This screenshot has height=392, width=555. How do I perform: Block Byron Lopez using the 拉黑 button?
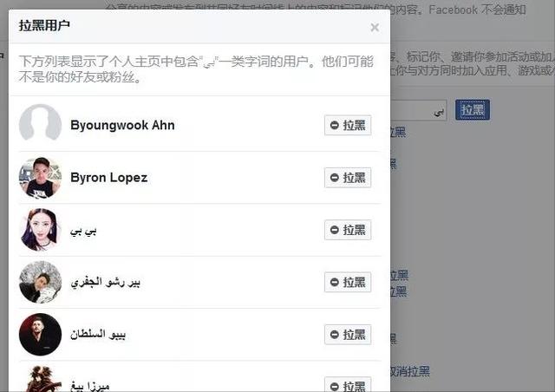click(x=348, y=178)
